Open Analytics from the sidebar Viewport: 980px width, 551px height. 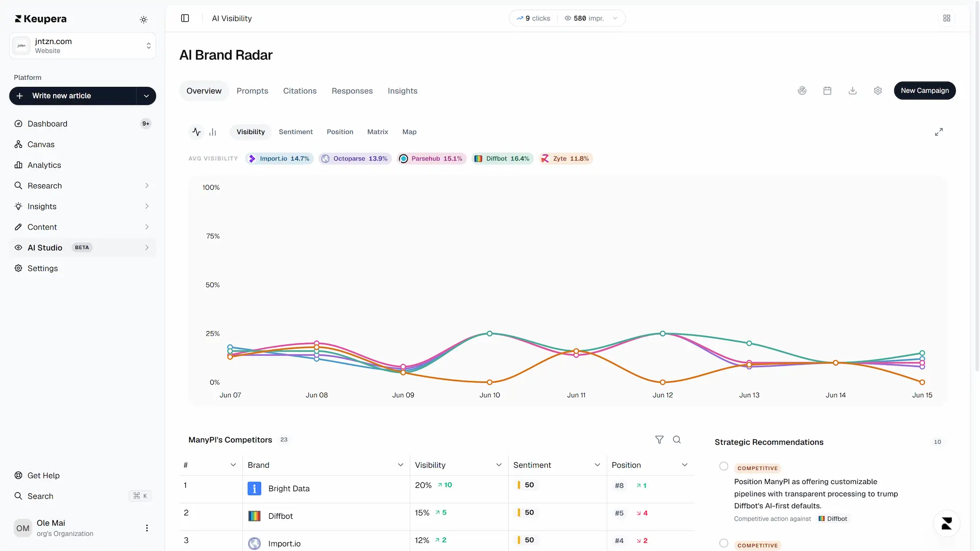pos(83,165)
